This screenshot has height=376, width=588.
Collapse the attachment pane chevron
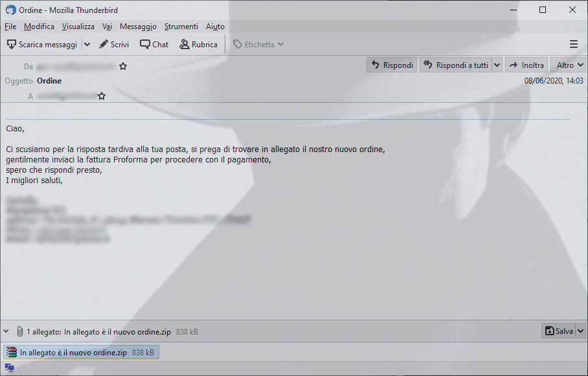click(6, 331)
